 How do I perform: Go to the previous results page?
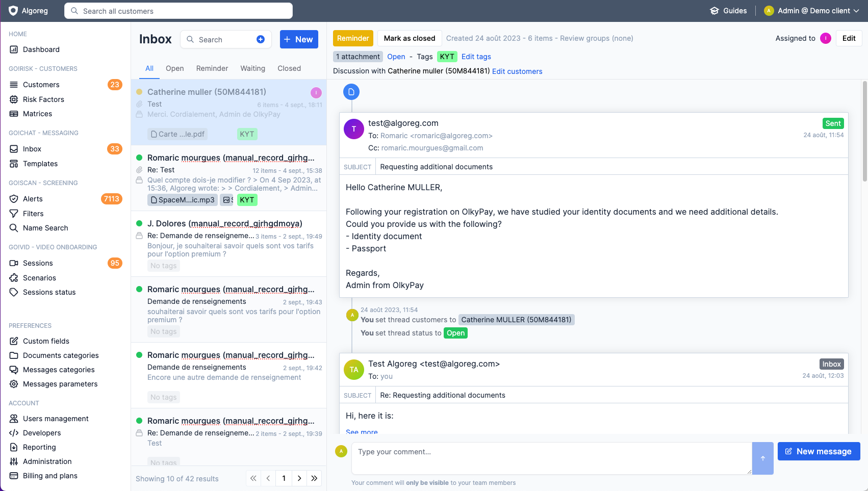[x=268, y=478]
